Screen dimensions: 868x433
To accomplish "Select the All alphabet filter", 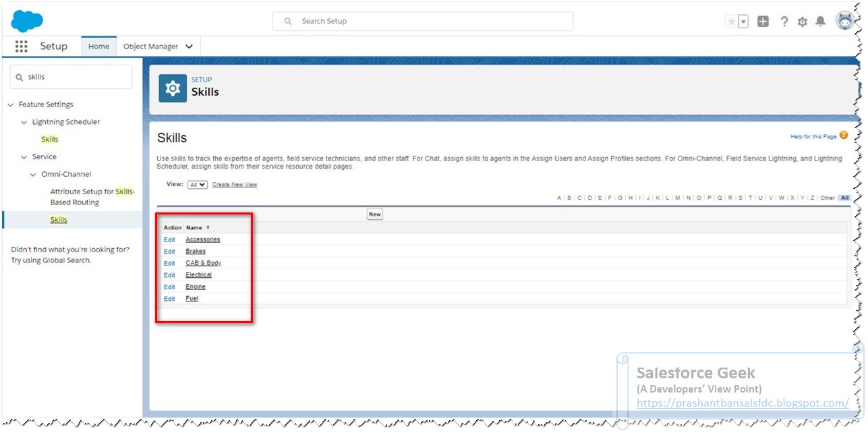I will 844,198.
